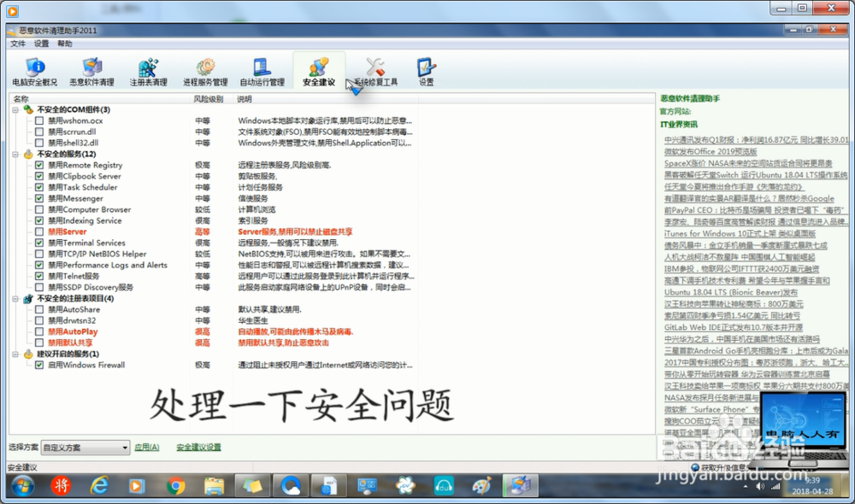Check the 禁用scrrun.dll checkbox
The image size is (855, 504).
point(39,132)
